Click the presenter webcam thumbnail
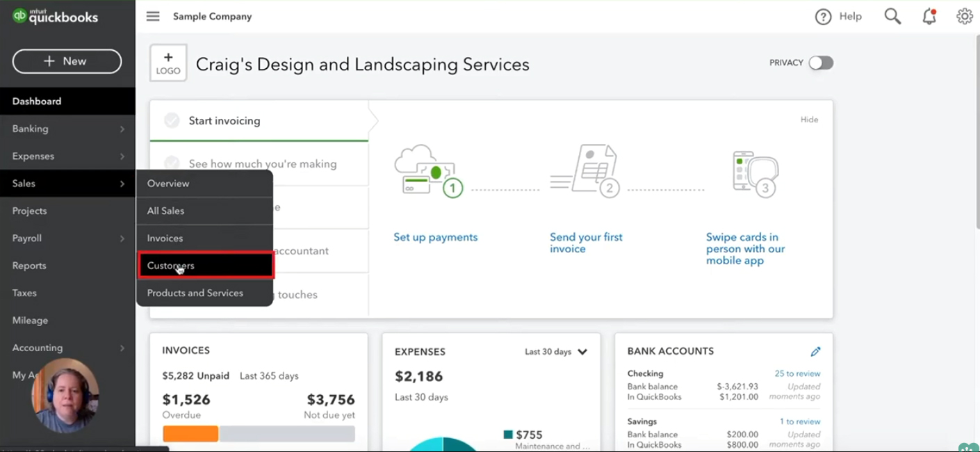Image resolution: width=980 pixels, height=452 pixels. click(65, 395)
